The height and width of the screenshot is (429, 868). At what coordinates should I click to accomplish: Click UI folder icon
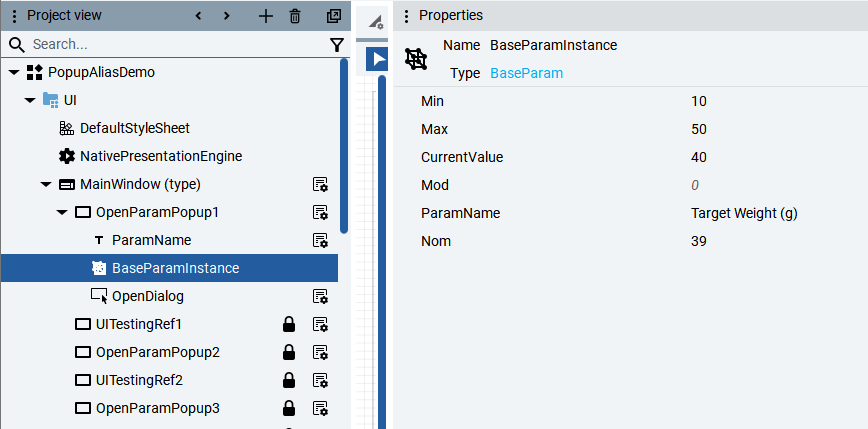pyautogui.click(x=50, y=101)
